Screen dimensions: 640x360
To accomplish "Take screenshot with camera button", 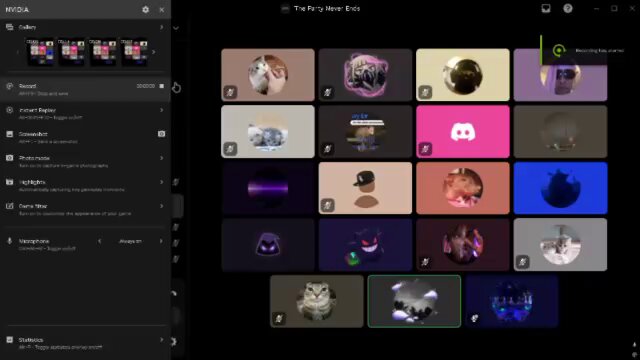I will point(162,134).
